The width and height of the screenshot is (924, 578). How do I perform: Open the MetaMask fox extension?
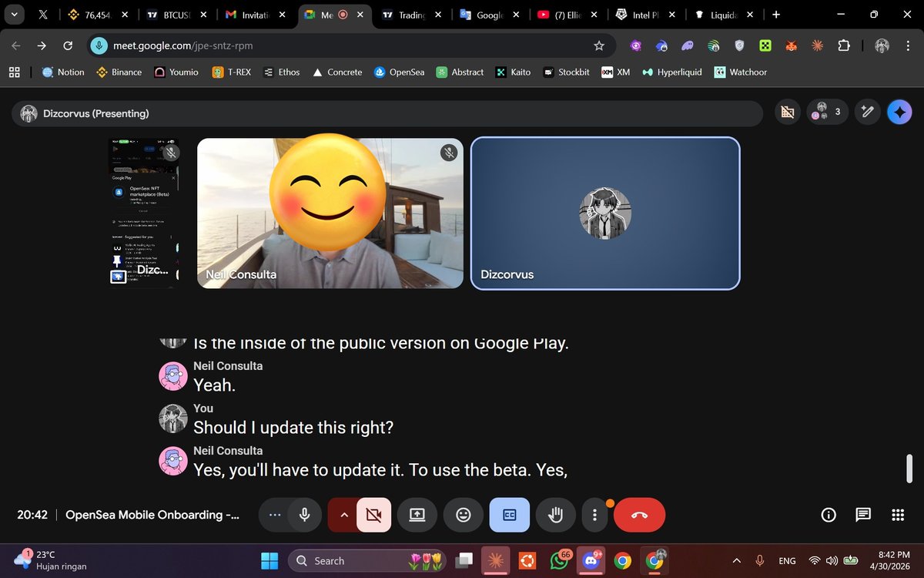(x=792, y=45)
